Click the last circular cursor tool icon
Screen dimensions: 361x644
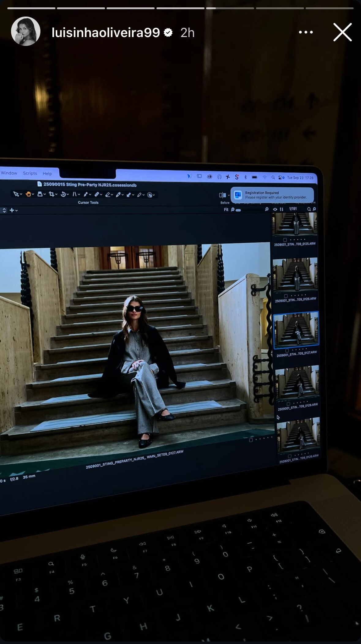coord(149,195)
